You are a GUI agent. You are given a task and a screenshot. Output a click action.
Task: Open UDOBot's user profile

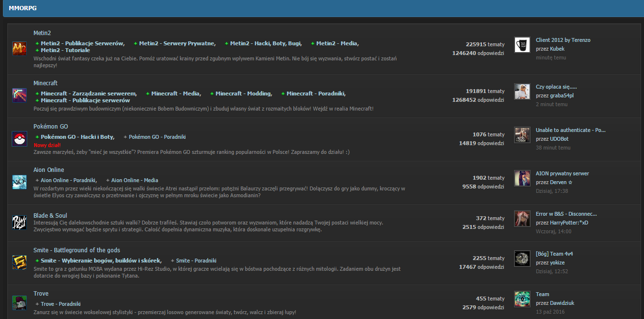tap(559, 139)
